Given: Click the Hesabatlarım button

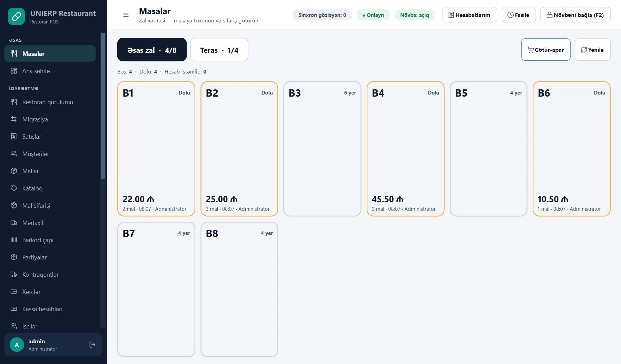Looking at the screenshot, I should pyautogui.click(x=469, y=15).
